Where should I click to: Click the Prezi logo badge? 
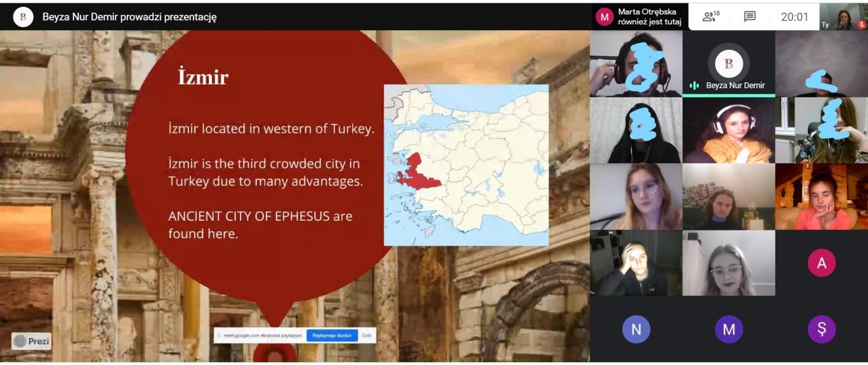tap(32, 341)
